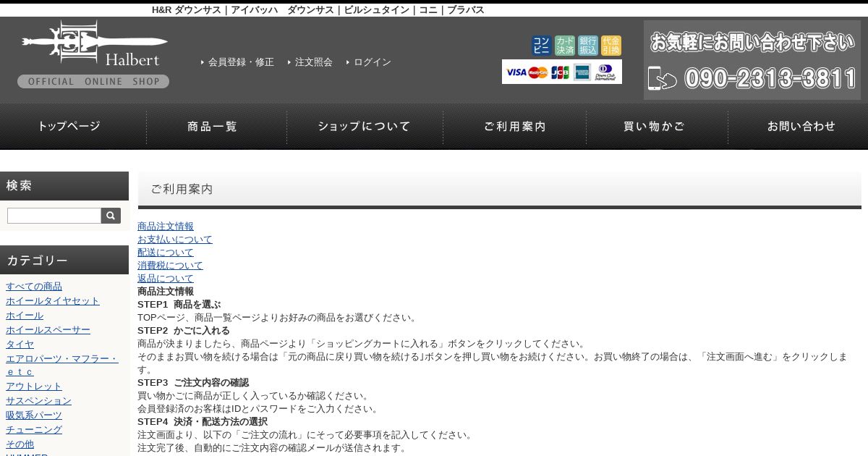Click the STEP1 商品を選ぶ heading text
The height and width of the screenshot is (456, 868).
pos(179,305)
